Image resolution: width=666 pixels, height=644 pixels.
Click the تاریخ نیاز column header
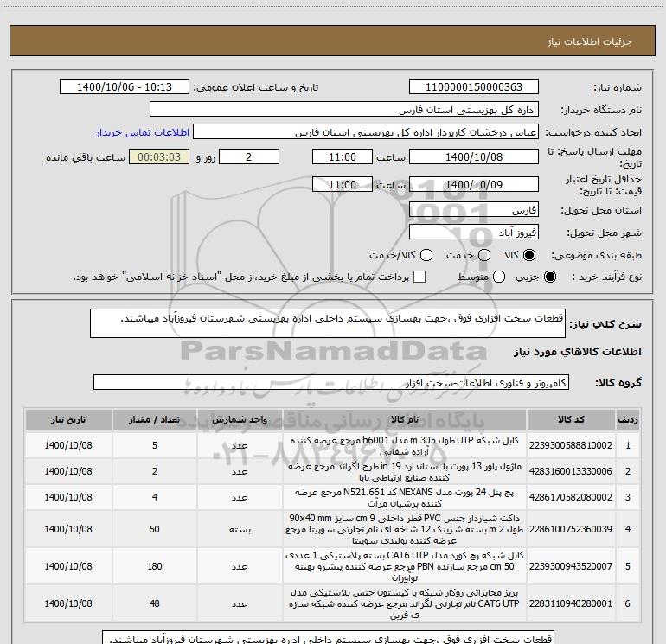pos(68,420)
